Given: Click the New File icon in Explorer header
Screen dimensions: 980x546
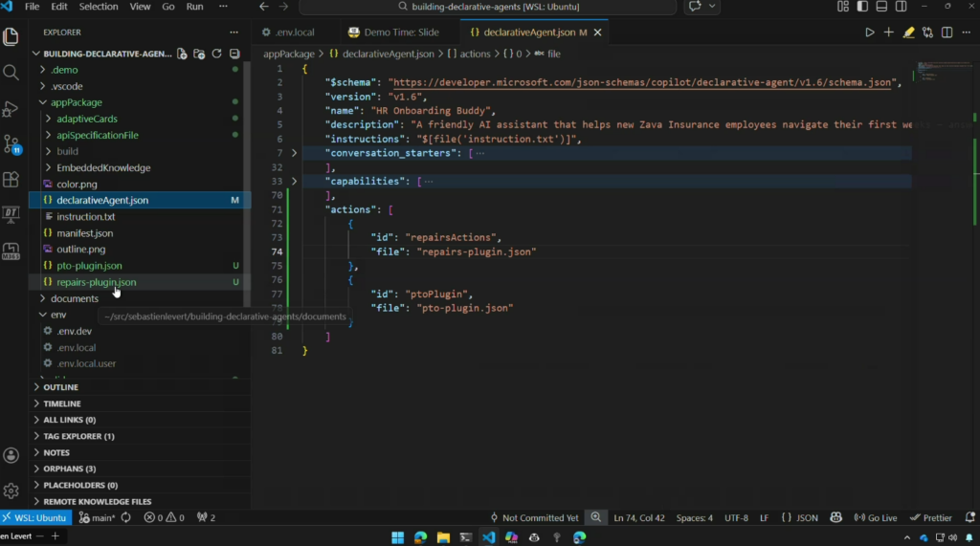Looking at the screenshot, I should point(182,55).
